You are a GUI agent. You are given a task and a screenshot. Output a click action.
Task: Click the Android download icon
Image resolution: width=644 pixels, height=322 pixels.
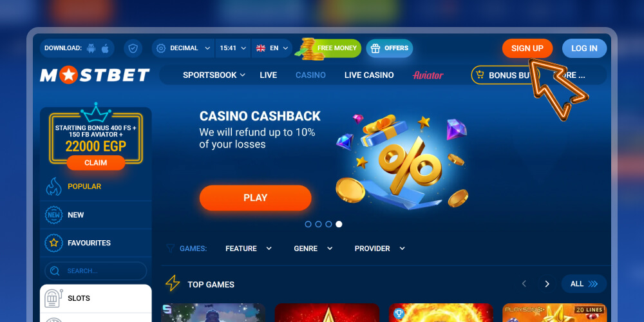(x=91, y=48)
